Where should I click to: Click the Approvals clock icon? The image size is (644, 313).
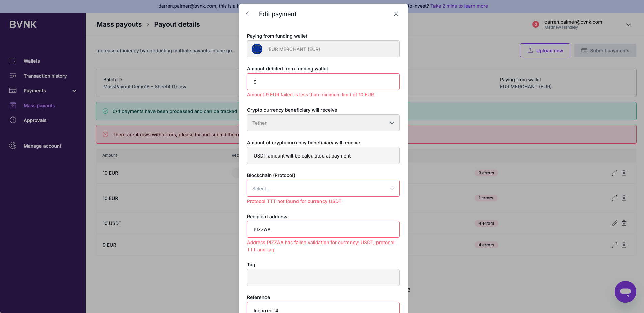[x=13, y=120]
